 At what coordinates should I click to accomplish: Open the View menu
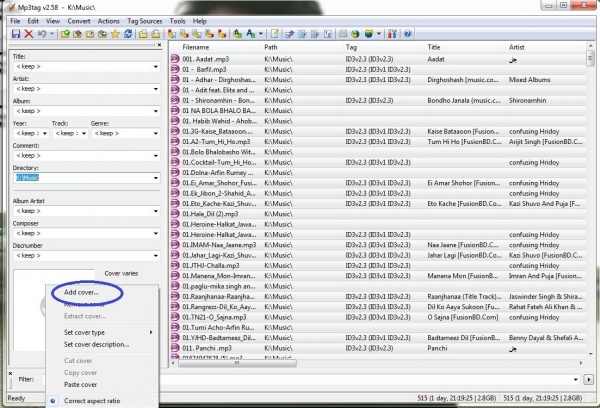(53, 21)
